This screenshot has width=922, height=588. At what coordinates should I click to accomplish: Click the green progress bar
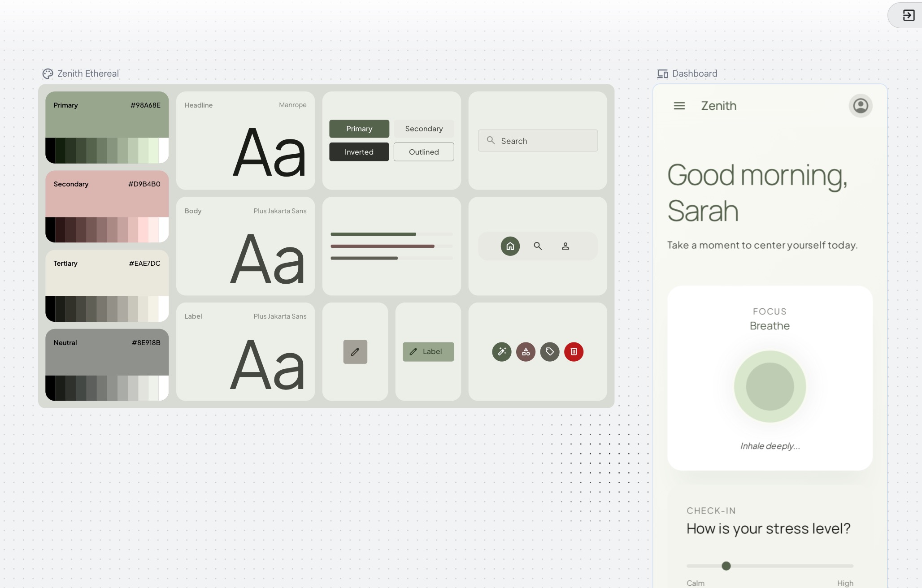[x=373, y=234]
